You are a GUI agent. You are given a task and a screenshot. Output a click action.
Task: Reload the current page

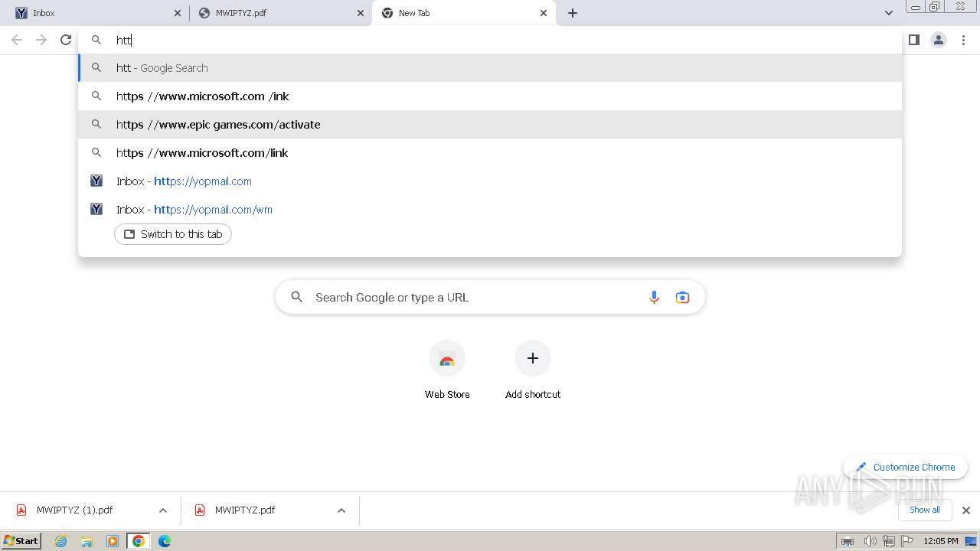click(x=66, y=40)
